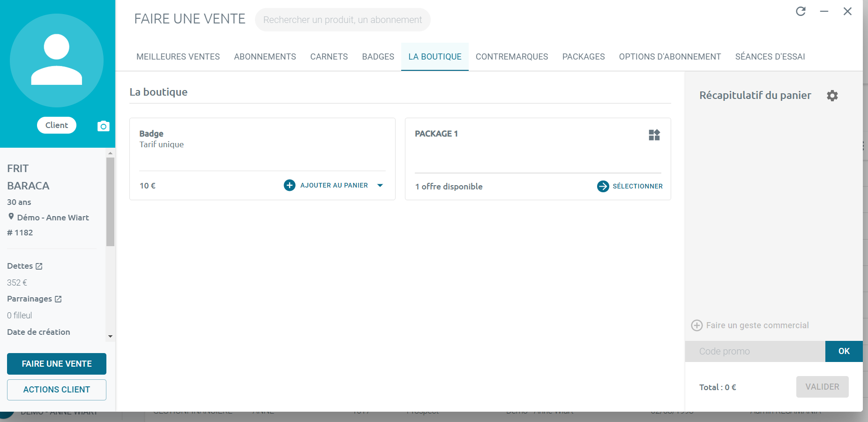Click the Client status pill

click(57, 125)
